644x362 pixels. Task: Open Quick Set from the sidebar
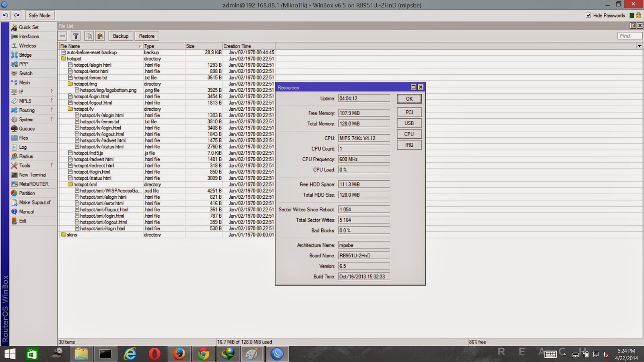point(33,27)
